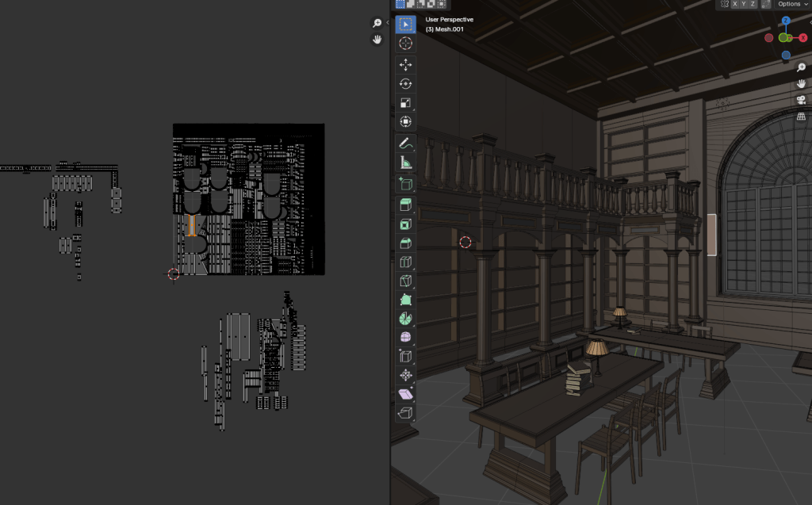Open the Options dropdown
812x505 pixels.
788,4
